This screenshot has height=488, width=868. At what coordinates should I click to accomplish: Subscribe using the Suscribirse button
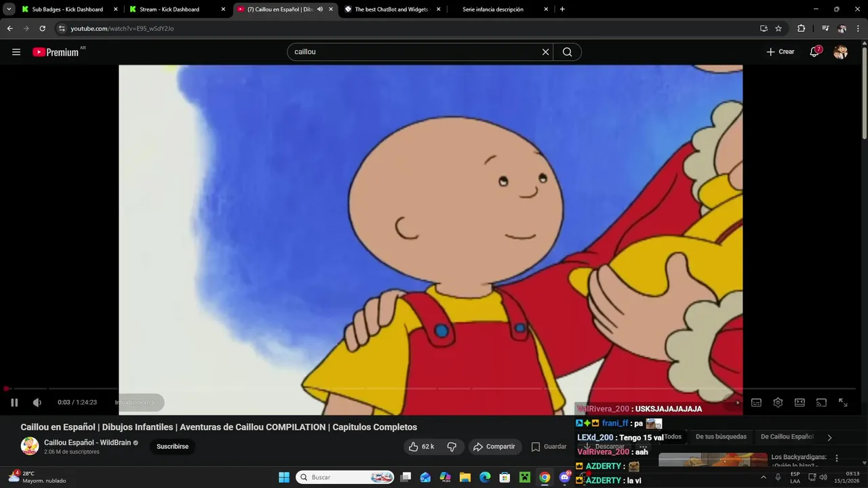(172, 447)
